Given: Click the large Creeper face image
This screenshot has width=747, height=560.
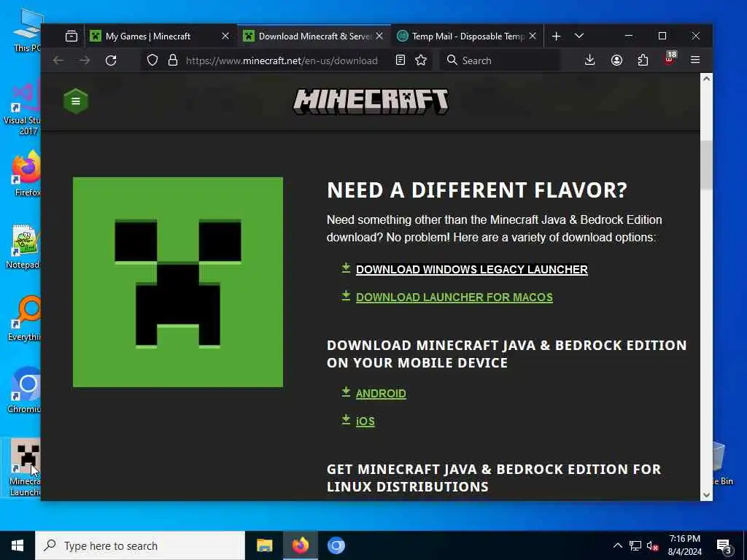Looking at the screenshot, I should (x=178, y=282).
